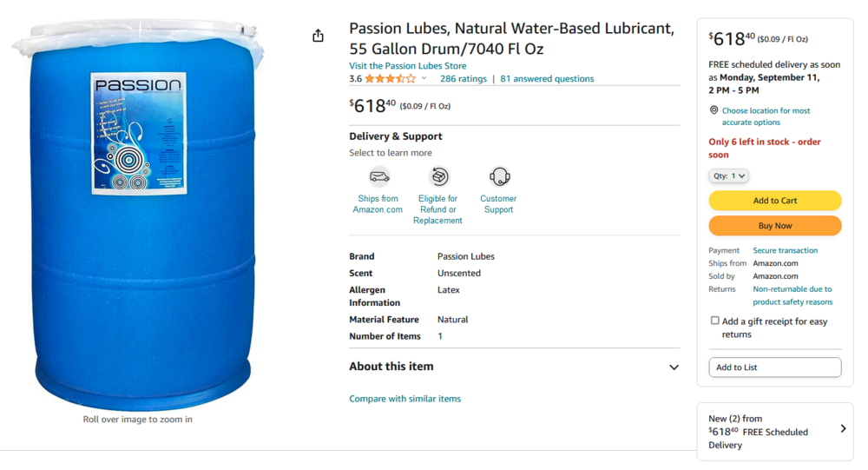The height and width of the screenshot is (470, 868).
Task: Click the Eligible for Refund box icon
Action: pos(439,177)
